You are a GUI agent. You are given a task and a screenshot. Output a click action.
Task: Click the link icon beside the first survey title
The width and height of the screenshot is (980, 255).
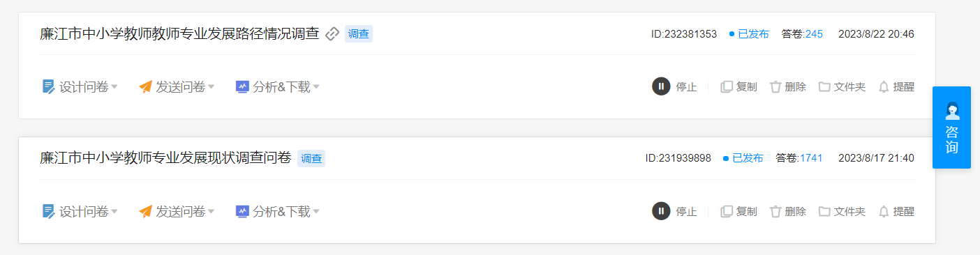pyautogui.click(x=333, y=33)
